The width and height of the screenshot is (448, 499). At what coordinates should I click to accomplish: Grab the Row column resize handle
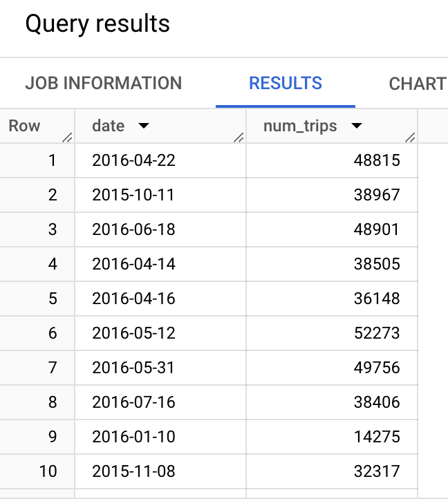67,137
